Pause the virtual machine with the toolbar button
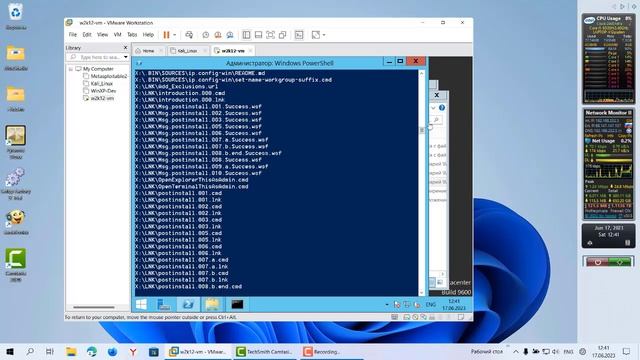 tap(167, 35)
